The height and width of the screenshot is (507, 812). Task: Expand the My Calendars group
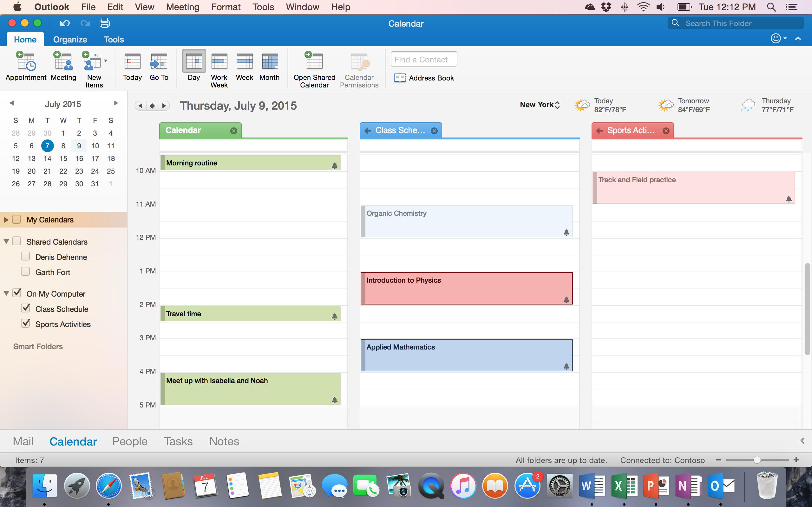point(6,220)
